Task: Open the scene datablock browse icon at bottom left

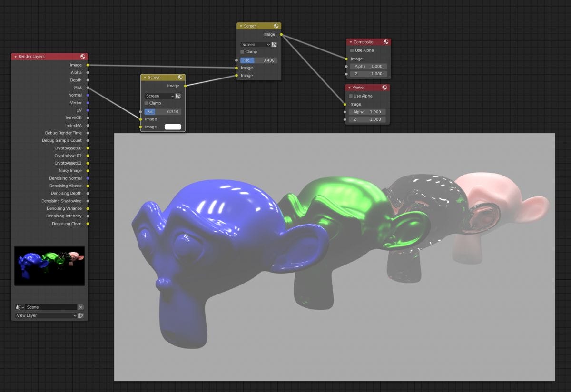Action: [x=19, y=307]
